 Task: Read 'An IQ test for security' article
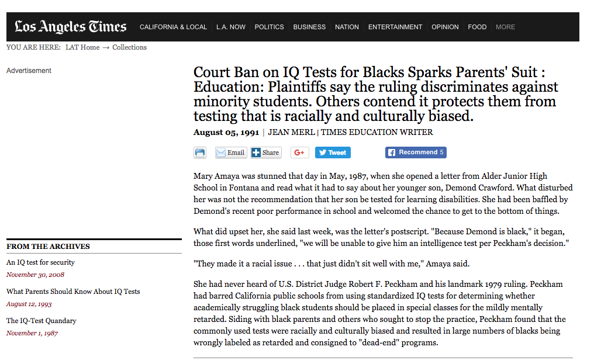(40, 262)
